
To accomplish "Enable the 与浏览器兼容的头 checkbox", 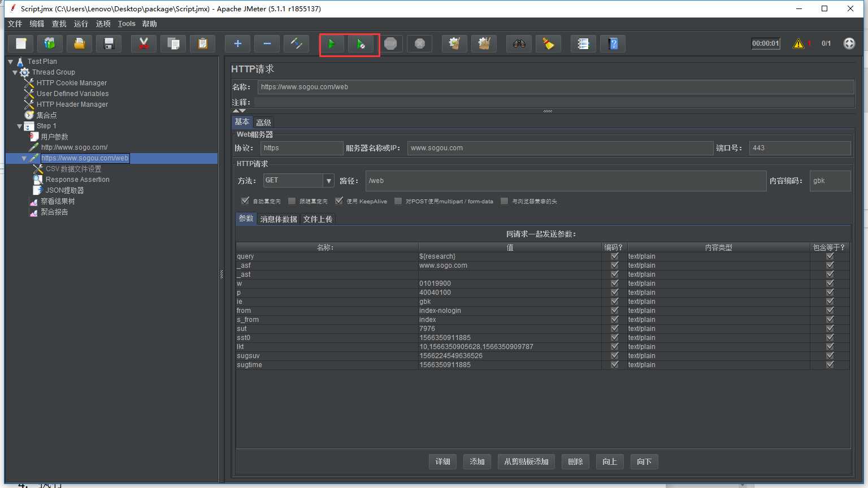I will tap(505, 201).
